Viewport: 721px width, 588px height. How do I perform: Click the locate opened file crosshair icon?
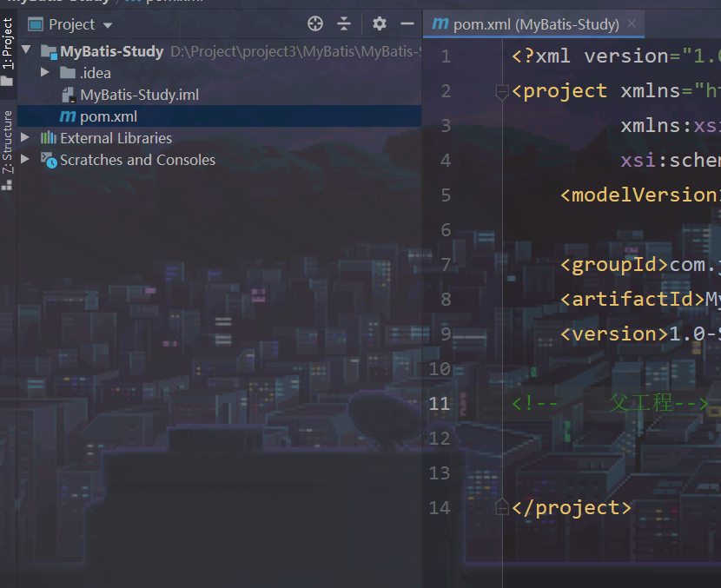point(315,24)
